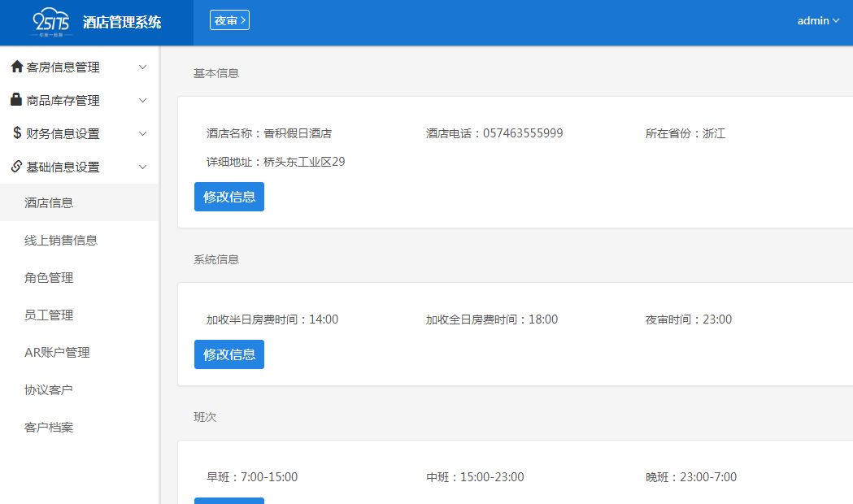Click the 夜审 button in the header
The width and height of the screenshot is (853, 504).
(229, 20)
